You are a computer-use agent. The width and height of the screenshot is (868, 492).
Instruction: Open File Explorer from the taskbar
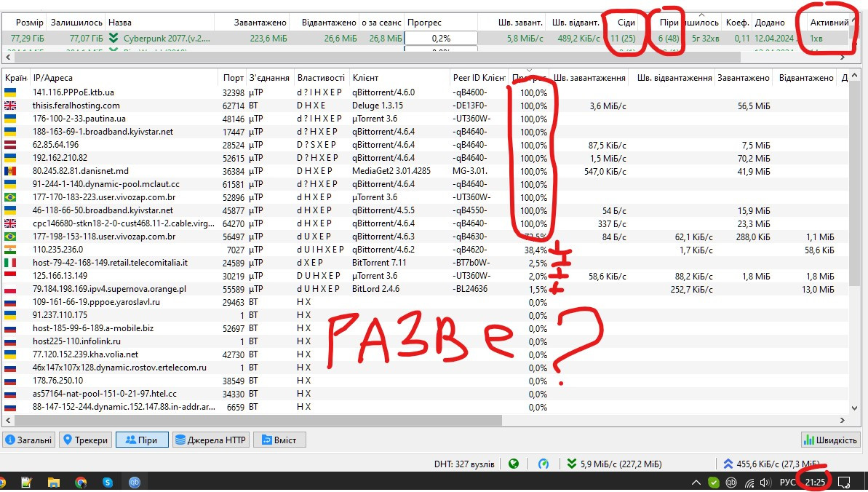coord(54,482)
